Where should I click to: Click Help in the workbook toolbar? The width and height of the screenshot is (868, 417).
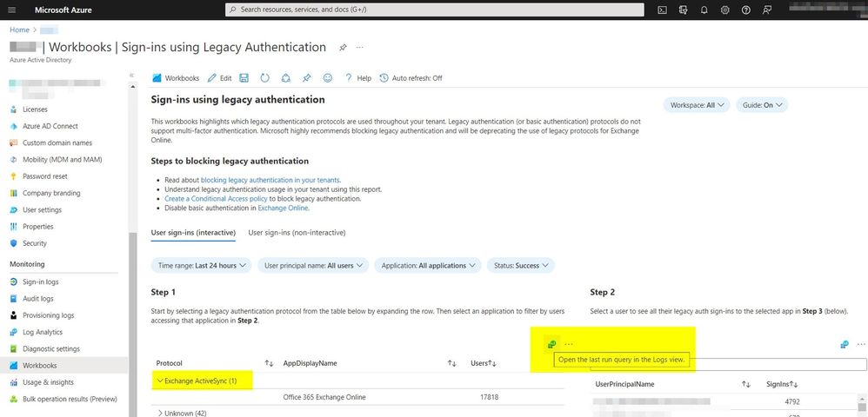tap(357, 78)
